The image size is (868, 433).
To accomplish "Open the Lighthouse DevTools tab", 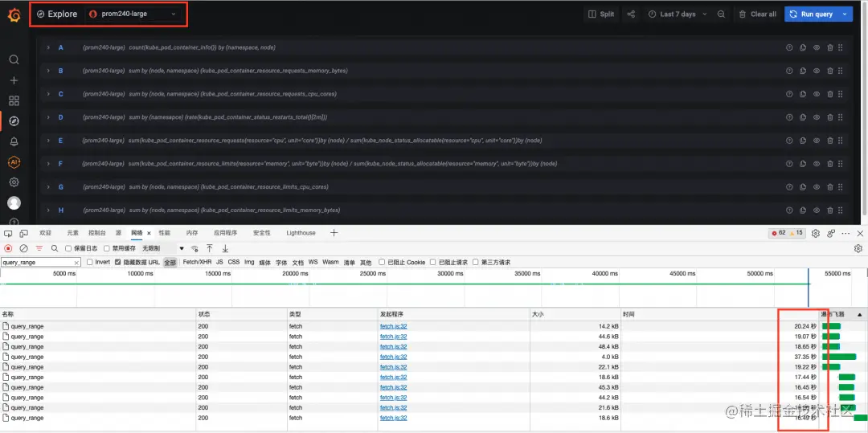I will click(301, 233).
